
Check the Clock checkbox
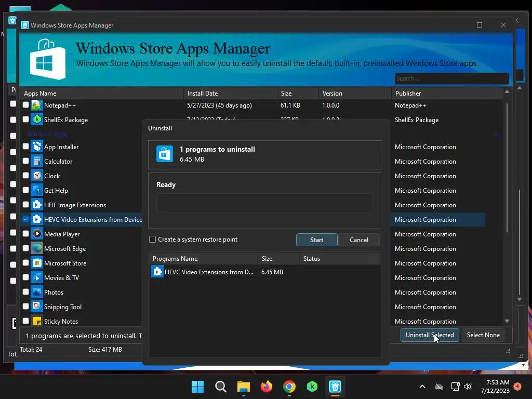(x=26, y=176)
